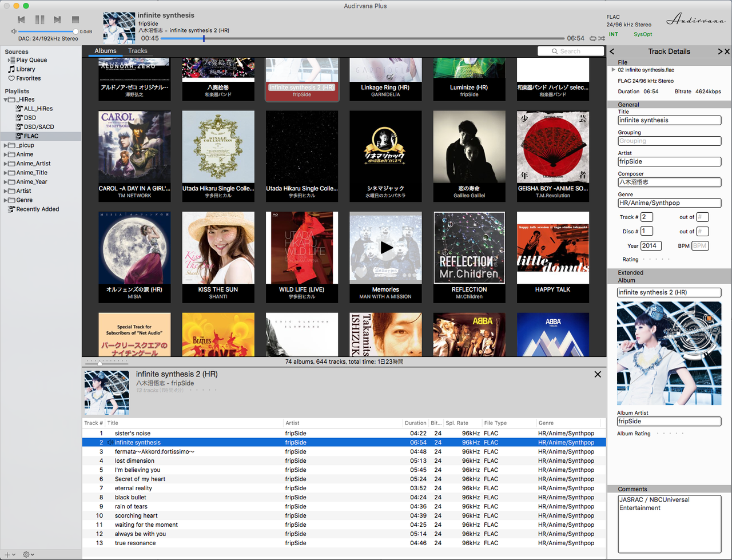The image size is (732, 560).
Task: Sort tracks by the Genre column
Action: [x=568, y=423]
